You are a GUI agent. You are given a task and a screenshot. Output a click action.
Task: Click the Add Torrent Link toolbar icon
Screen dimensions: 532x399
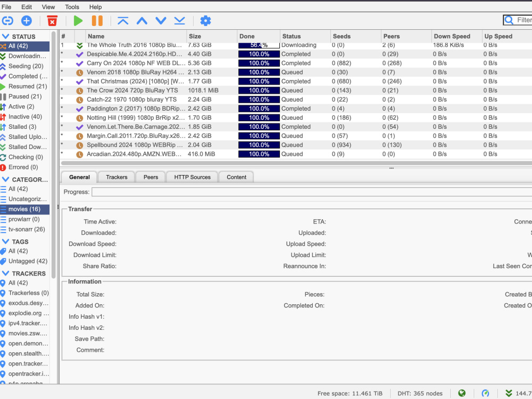pos(7,21)
